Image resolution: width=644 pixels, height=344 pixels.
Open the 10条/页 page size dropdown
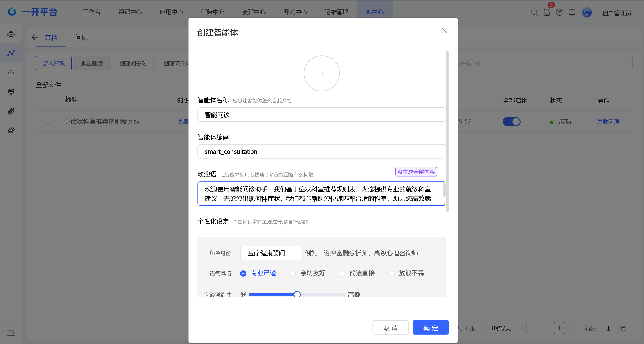[x=504, y=328]
